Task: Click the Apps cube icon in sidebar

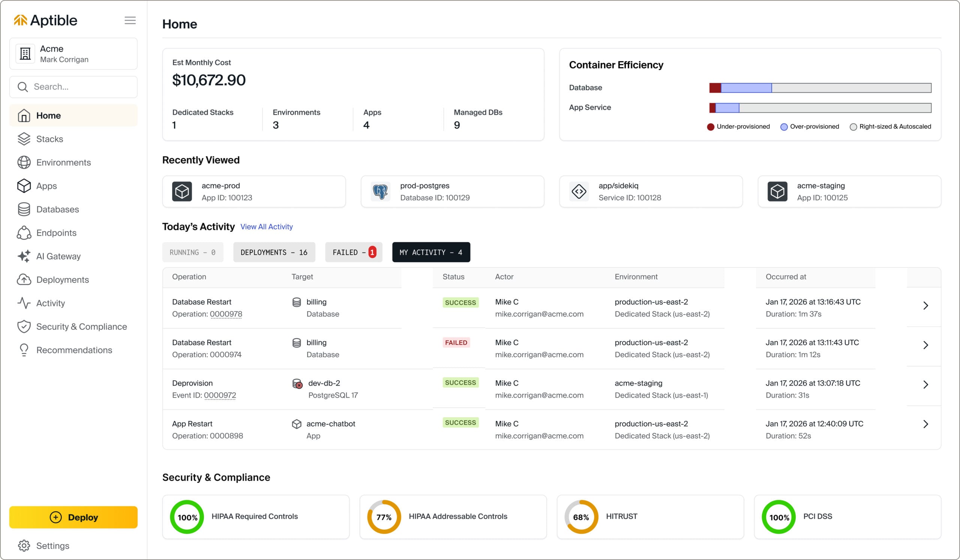Action: (x=24, y=186)
